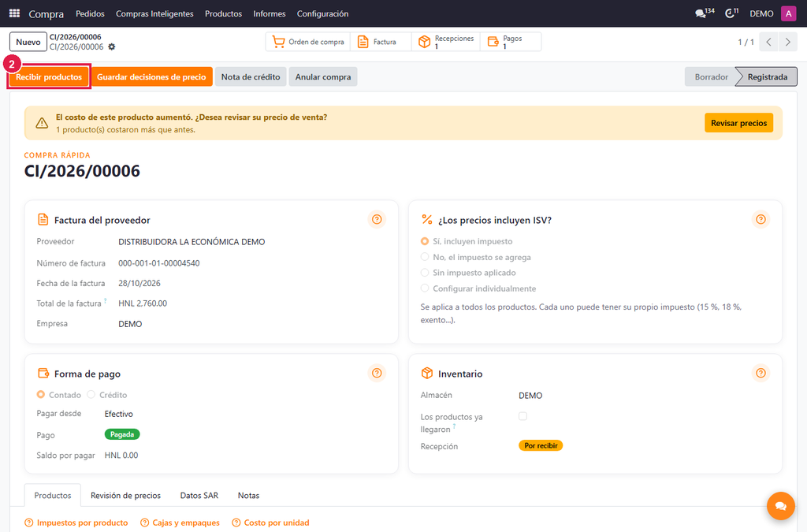Click the CI/2026/00006 breadcrumb title

pyautogui.click(x=75, y=37)
